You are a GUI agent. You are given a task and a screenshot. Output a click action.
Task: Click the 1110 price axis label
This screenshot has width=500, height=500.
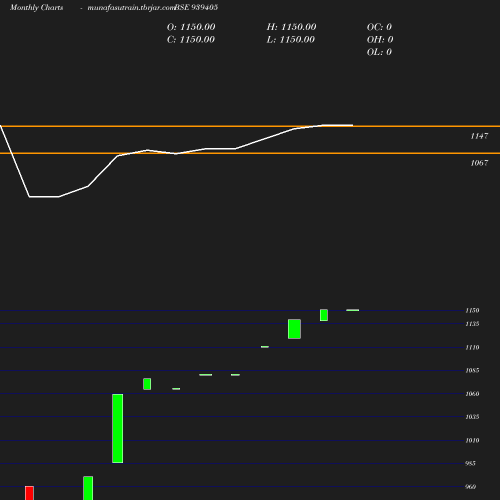click(x=472, y=347)
